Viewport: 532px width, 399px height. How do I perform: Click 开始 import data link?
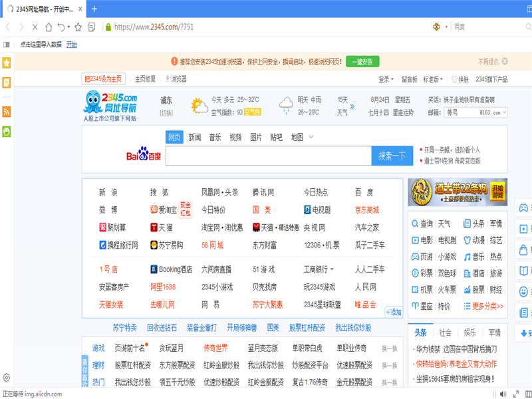click(x=72, y=45)
